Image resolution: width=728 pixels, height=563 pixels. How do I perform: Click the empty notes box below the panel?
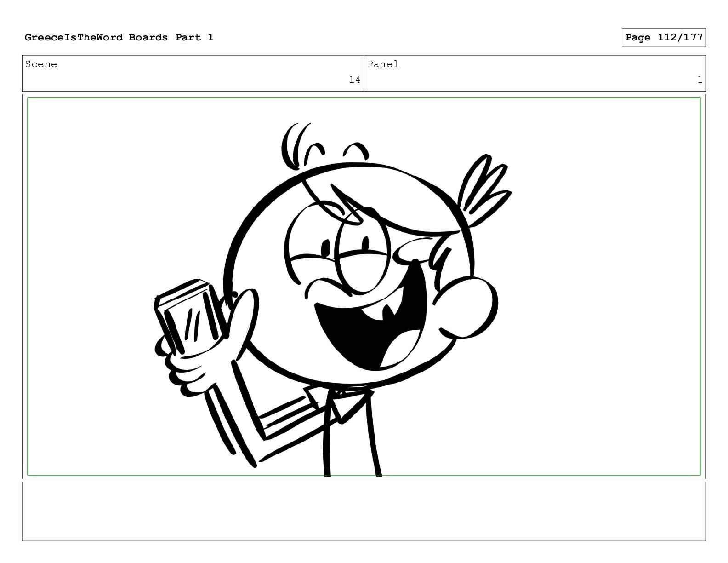364,511
